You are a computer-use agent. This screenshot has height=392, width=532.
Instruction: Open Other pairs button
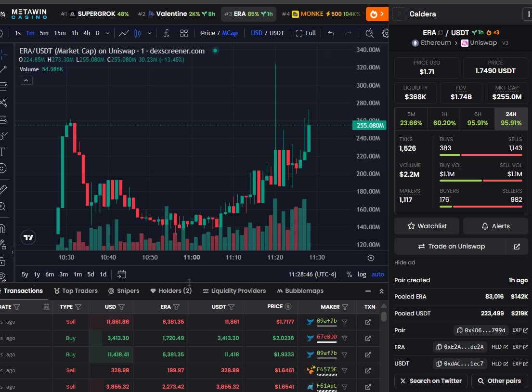click(x=499, y=381)
